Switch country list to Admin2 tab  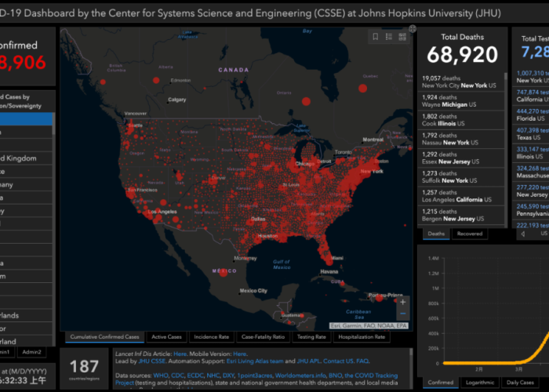click(31, 352)
